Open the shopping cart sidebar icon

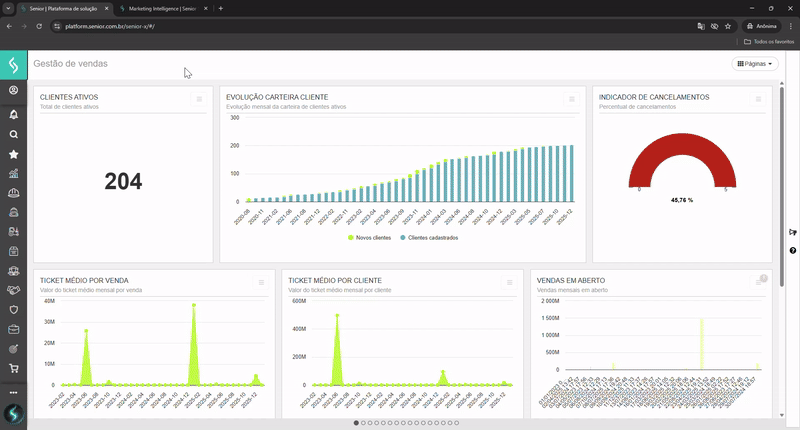[x=14, y=368]
